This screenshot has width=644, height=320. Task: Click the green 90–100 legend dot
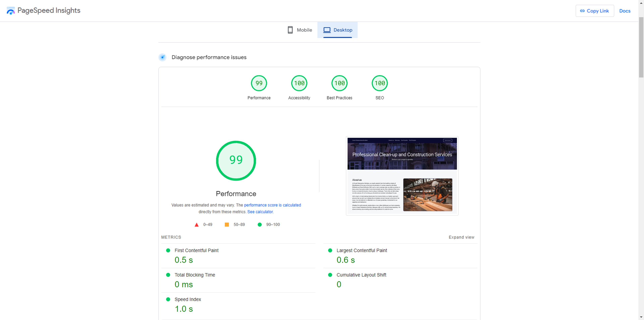click(x=260, y=225)
